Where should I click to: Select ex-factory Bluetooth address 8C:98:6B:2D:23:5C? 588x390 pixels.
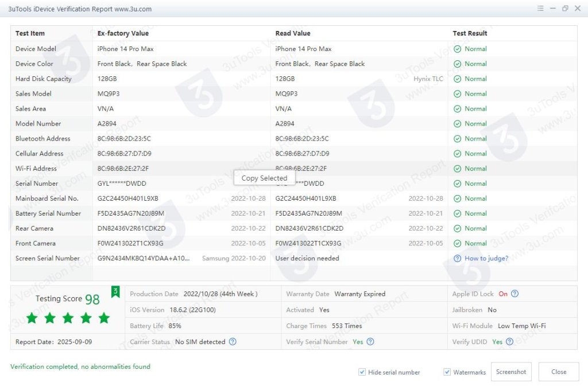coord(124,139)
